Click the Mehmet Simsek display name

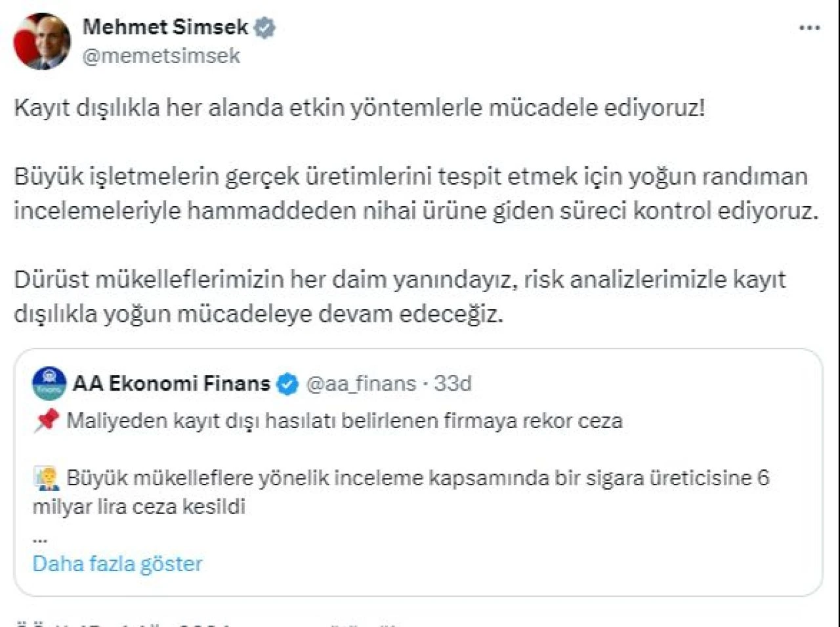pyautogui.click(x=166, y=26)
